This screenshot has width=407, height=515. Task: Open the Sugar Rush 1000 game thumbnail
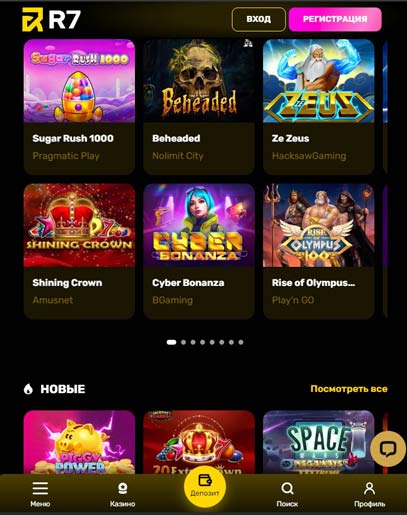pyautogui.click(x=79, y=81)
